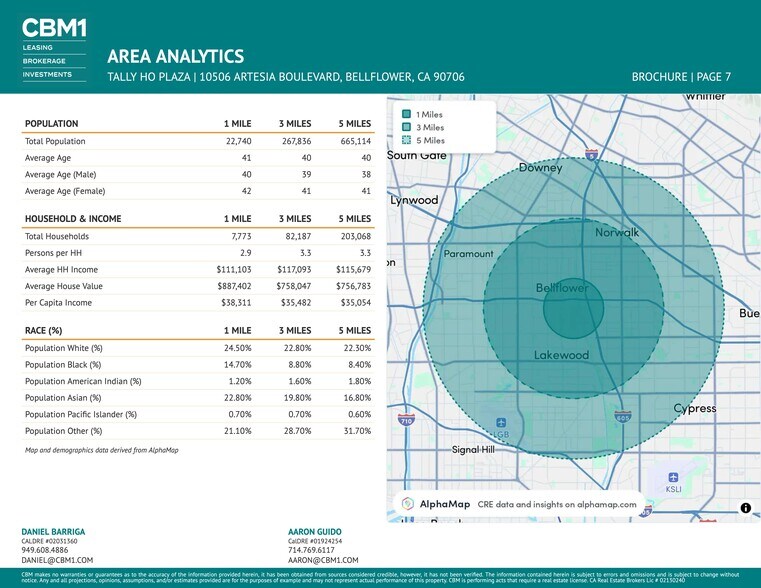The height and width of the screenshot is (588, 761).
Task: Click the AlphaMap logo icon
Action: pyautogui.click(x=408, y=504)
